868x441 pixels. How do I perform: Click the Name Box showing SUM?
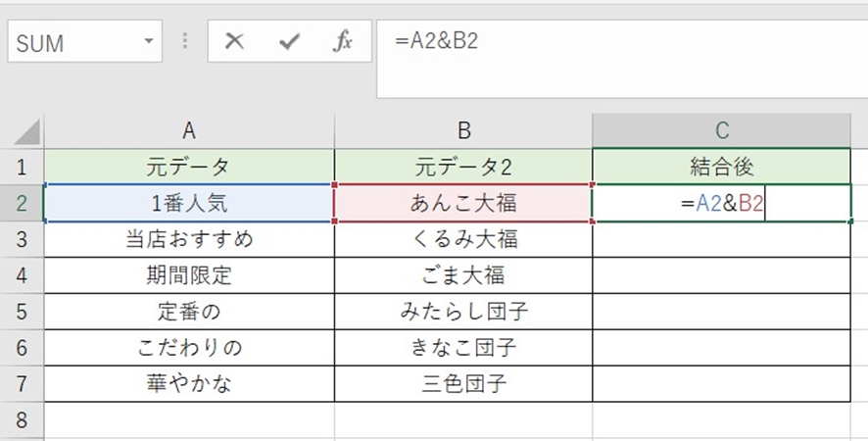pos(71,42)
